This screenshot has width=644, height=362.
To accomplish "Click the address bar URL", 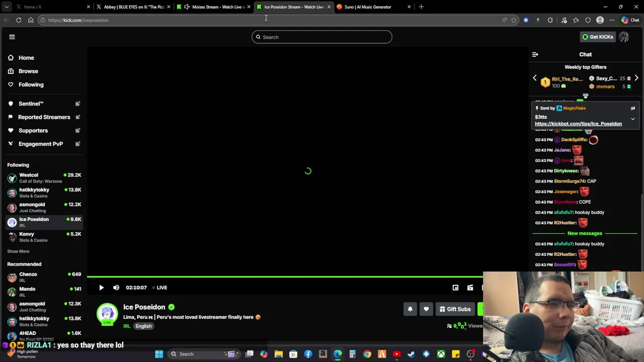I will coord(78,20).
